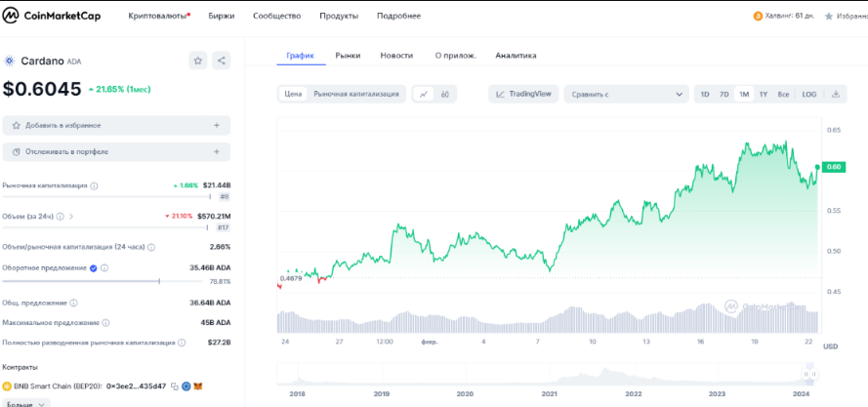The image size is (868, 407).
Task: Show info icon for Объем (за 24ч)
Action: tap(60, 217)
